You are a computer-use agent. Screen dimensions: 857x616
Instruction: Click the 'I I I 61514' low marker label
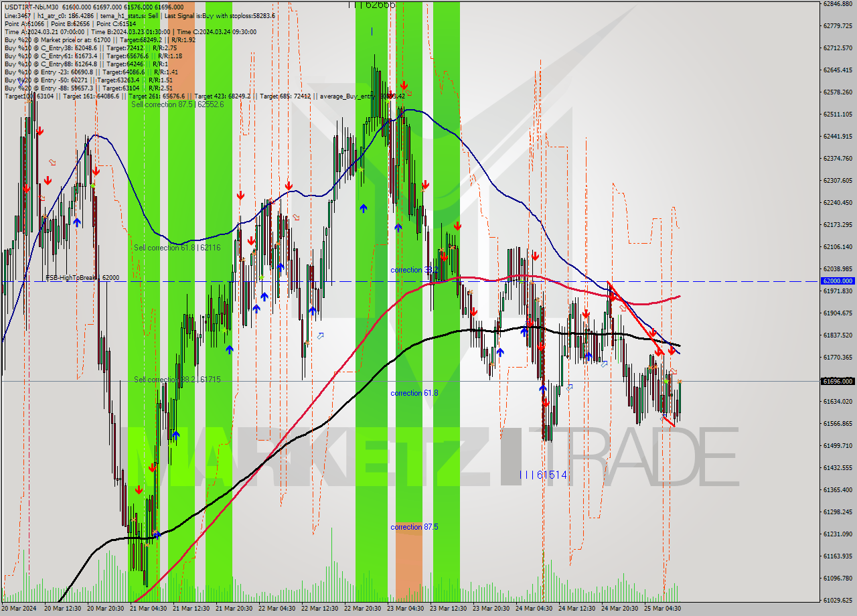[544, 475]
